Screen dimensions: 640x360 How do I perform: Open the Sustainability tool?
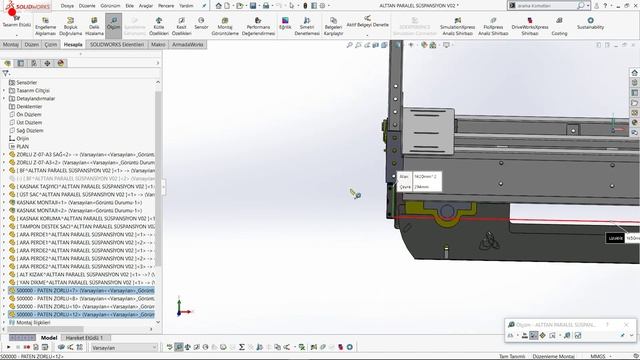(590, 23)
